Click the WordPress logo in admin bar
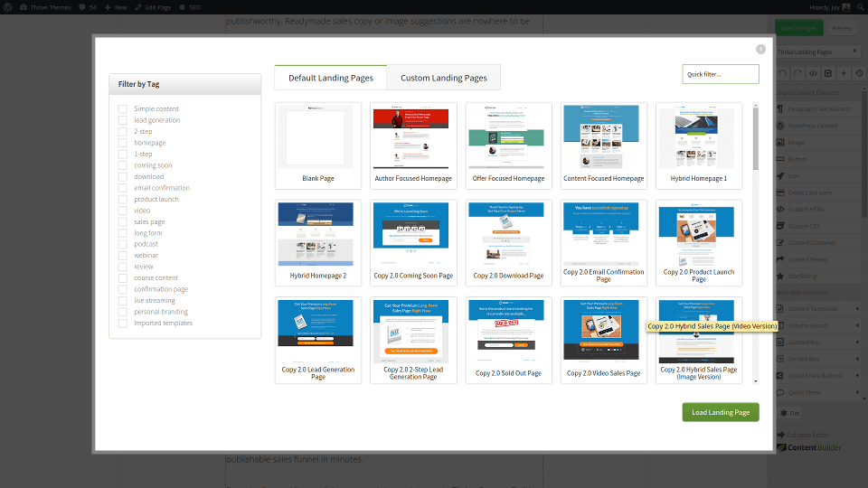This screenshot has width=868, height=488. [x=8, y=6]
